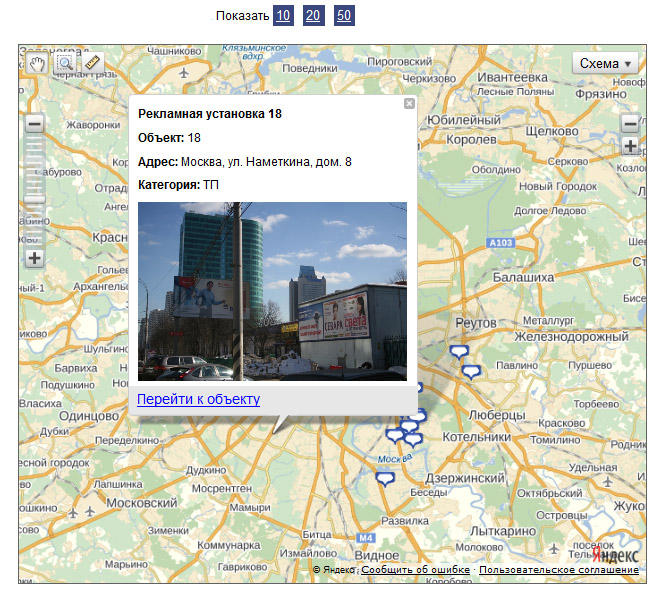Open the Перейти к объекту link

(x=198, y=399)
